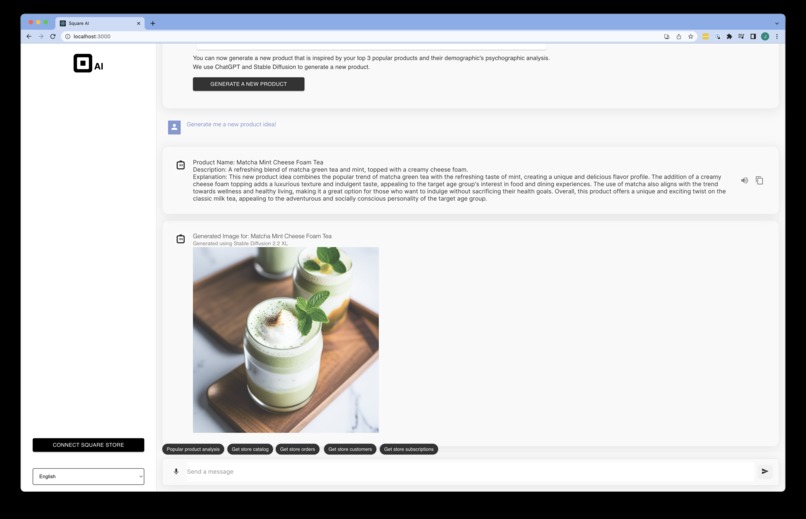
Task: Click Get store customers chip
Action: tap(350, 449)
